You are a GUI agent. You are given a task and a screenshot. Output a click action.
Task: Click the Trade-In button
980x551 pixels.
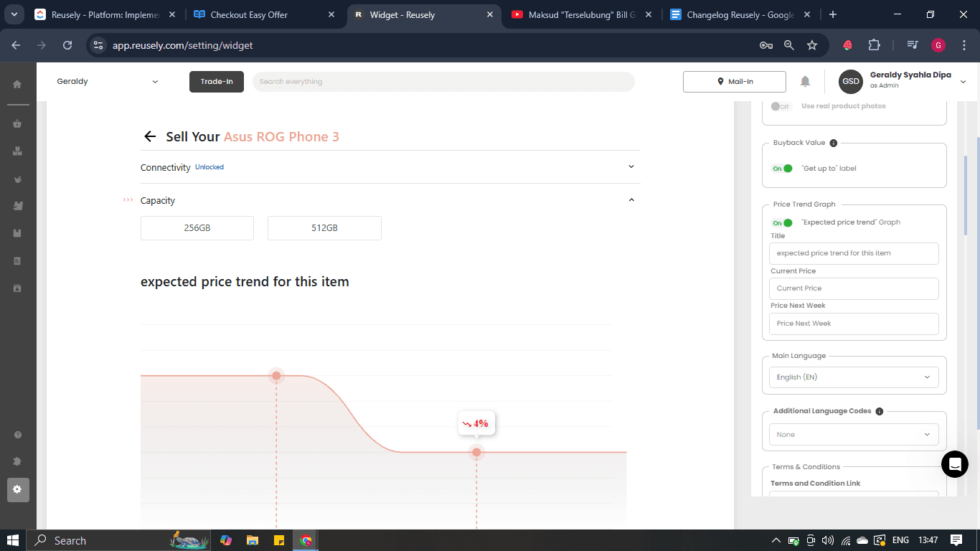pos(217,82)
